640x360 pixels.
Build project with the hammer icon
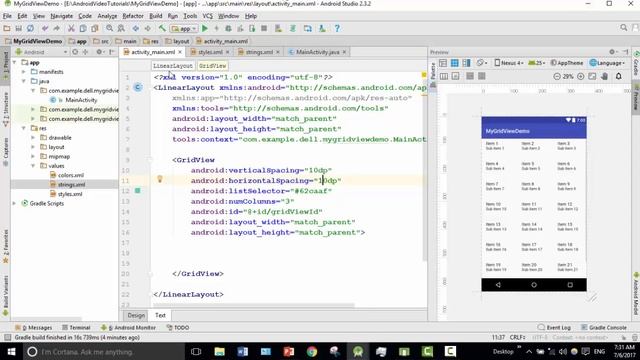point(162,29)
